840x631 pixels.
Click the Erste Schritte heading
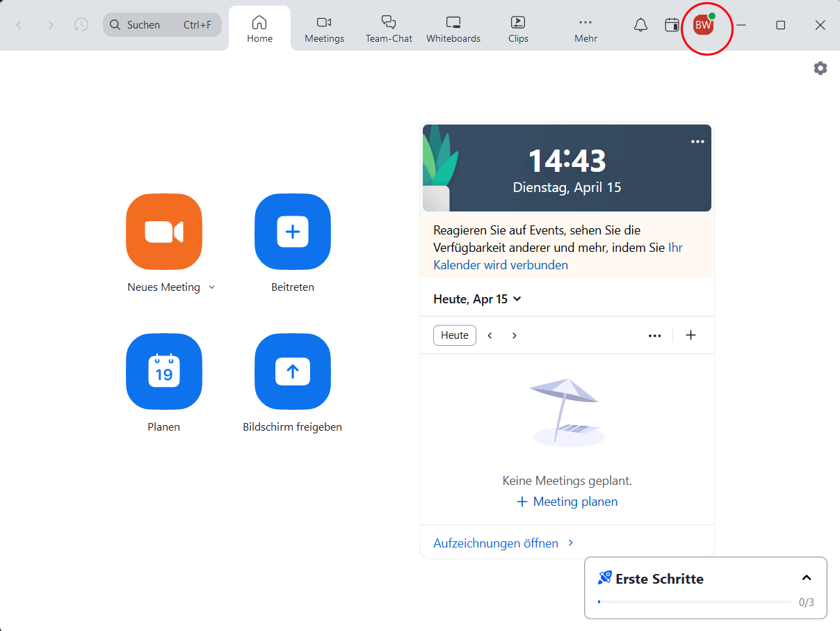coord(659,579)
